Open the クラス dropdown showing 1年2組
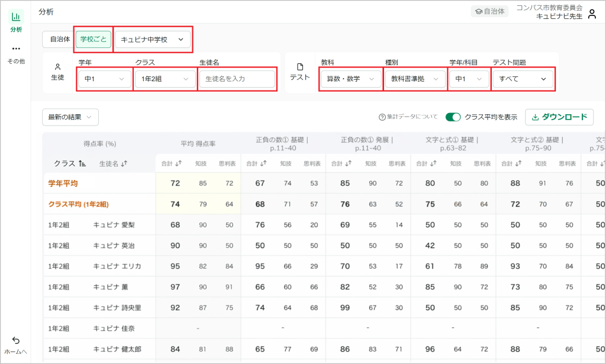 (x=165, y=79)
